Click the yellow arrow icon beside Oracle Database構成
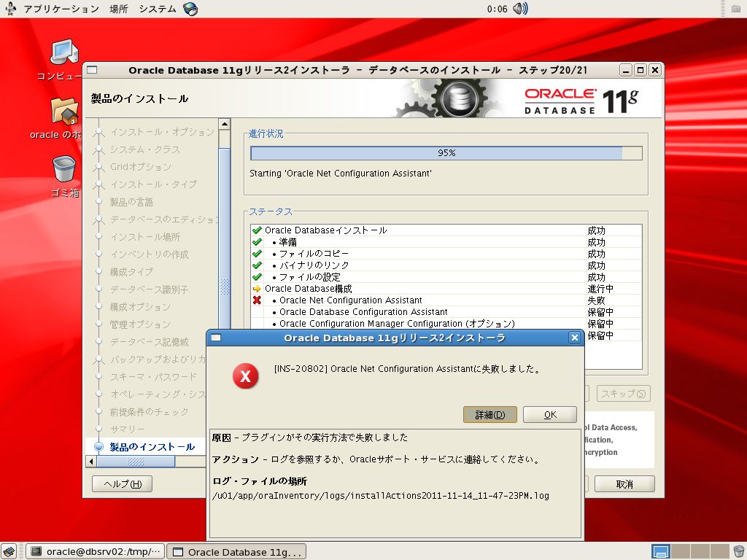The height and width of the screenshot is (560, 747). 257,289
